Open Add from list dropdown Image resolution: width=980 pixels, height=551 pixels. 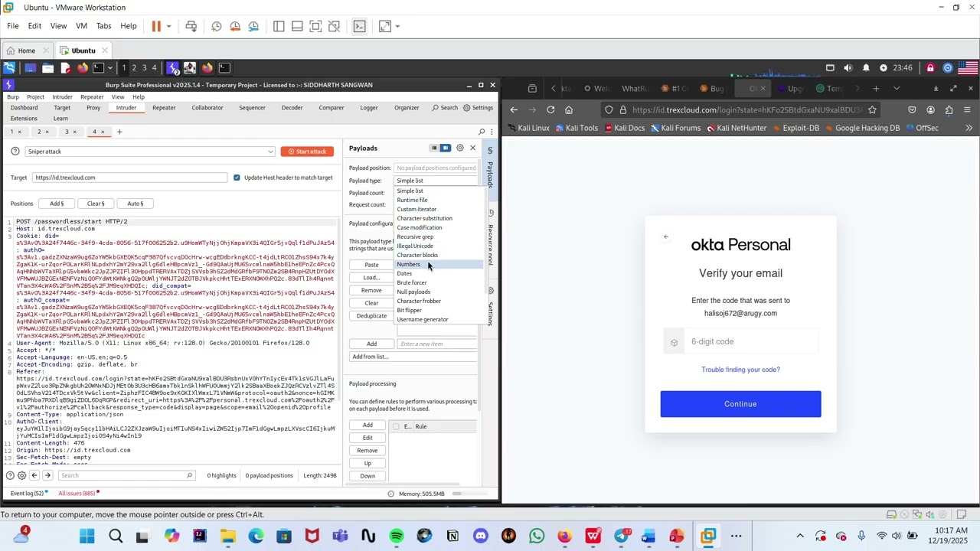tap(413, 357)
